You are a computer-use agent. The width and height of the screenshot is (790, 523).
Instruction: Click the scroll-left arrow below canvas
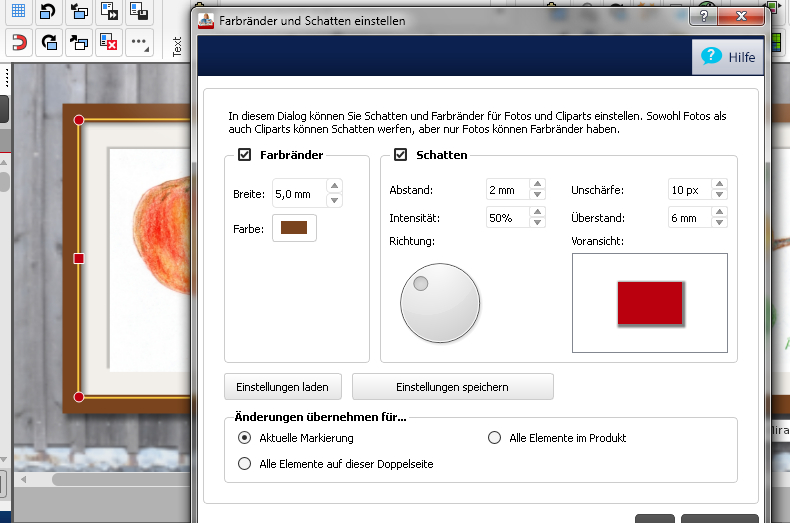23,479
